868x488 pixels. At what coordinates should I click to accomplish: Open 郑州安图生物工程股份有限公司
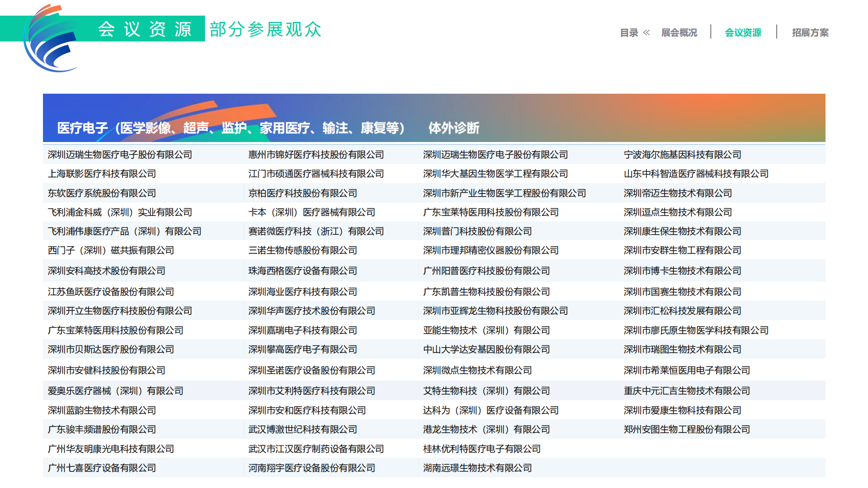tap(686, 429)
